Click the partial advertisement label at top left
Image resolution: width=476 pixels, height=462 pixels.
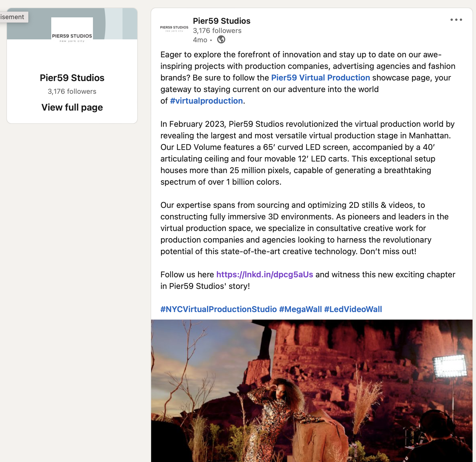pos(14,17)
